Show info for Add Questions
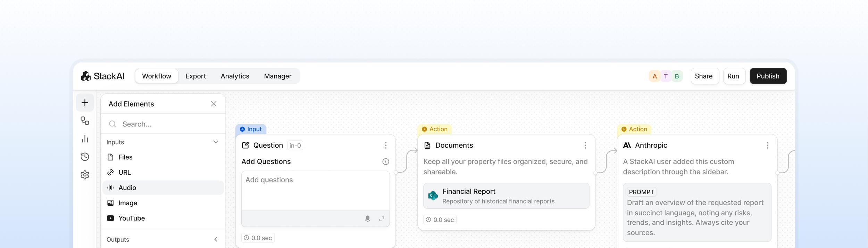 [385, 162]
